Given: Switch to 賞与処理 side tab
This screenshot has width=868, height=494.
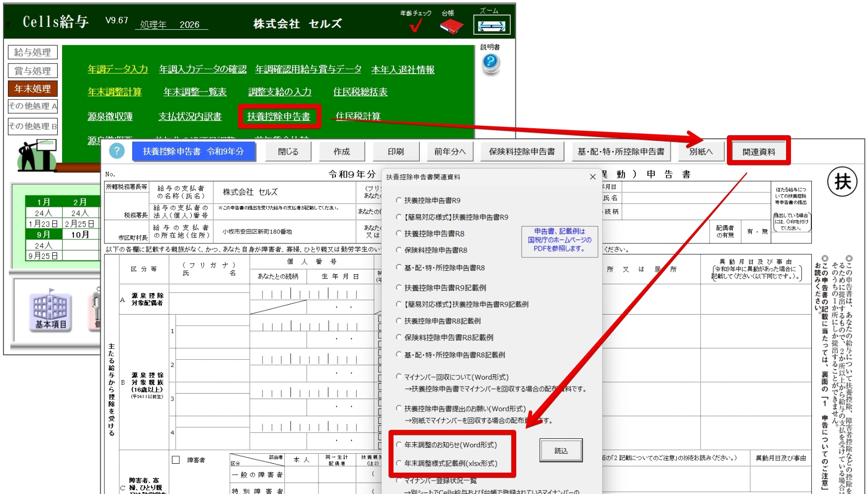Looking at the screenshot, I should click(x=33, y=71).
